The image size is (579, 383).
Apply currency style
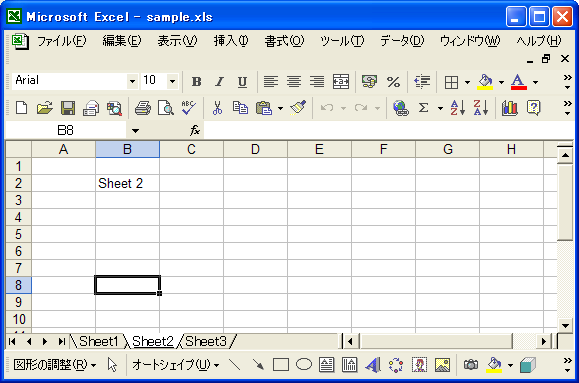[x=369, y=82]
